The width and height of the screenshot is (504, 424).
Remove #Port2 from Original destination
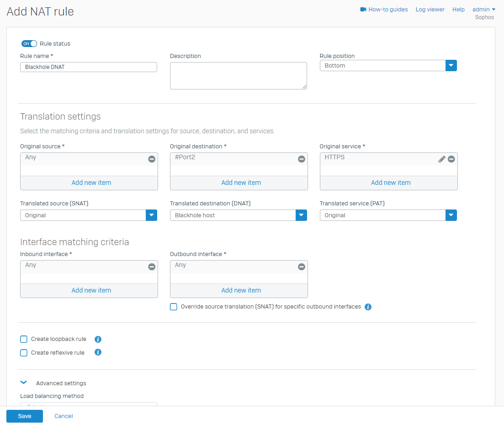(x=301, y=159)
